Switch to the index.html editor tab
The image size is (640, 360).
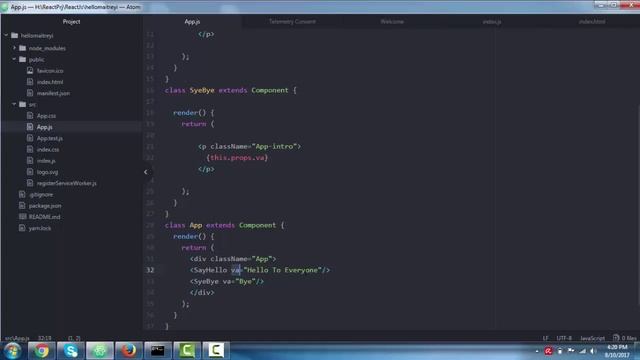point(591,22)
